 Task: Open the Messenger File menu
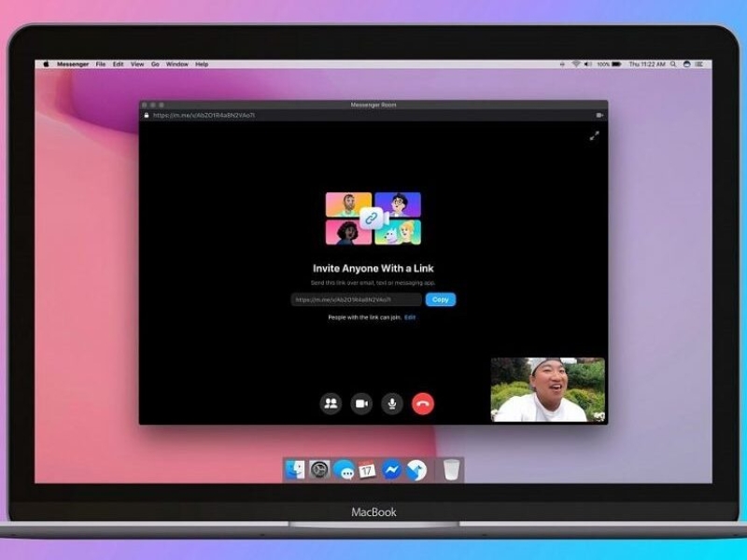97,63
